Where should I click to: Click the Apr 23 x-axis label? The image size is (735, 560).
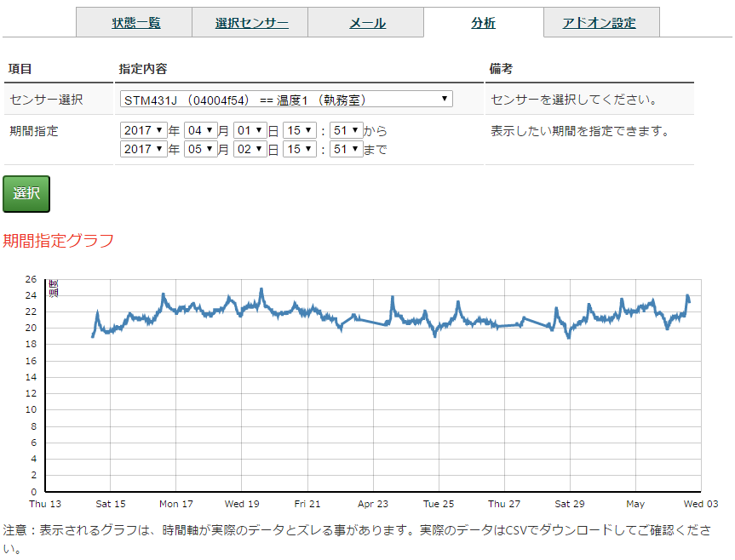(x=373, y=504)
